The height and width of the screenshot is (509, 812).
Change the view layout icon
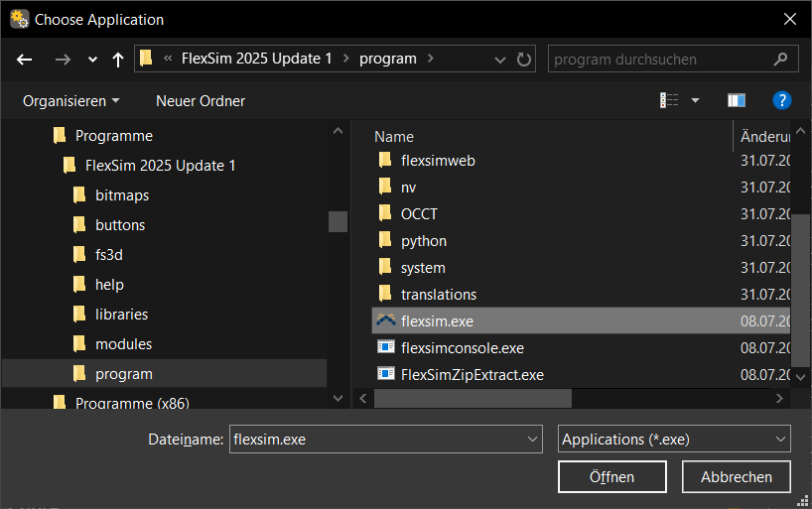(669, 100)
